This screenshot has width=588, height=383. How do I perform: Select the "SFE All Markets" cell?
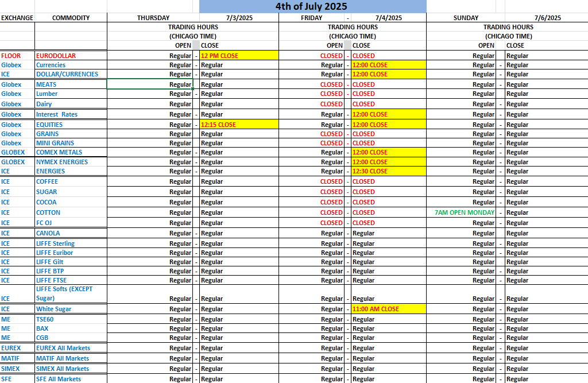[x=71, y=379]
